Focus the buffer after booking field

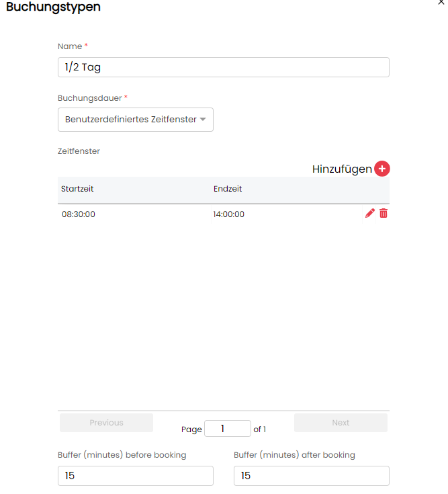click(x=311, y=476)
